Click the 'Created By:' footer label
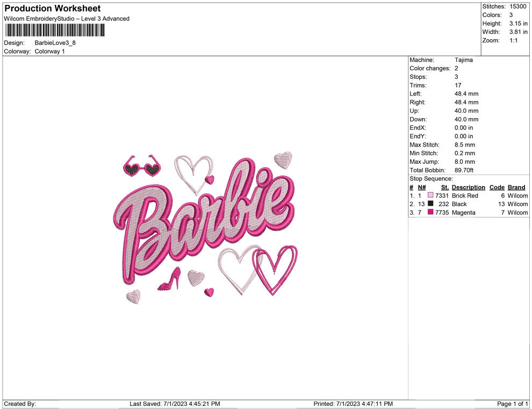This screenshot has height=409, width=532. point(20,404)
